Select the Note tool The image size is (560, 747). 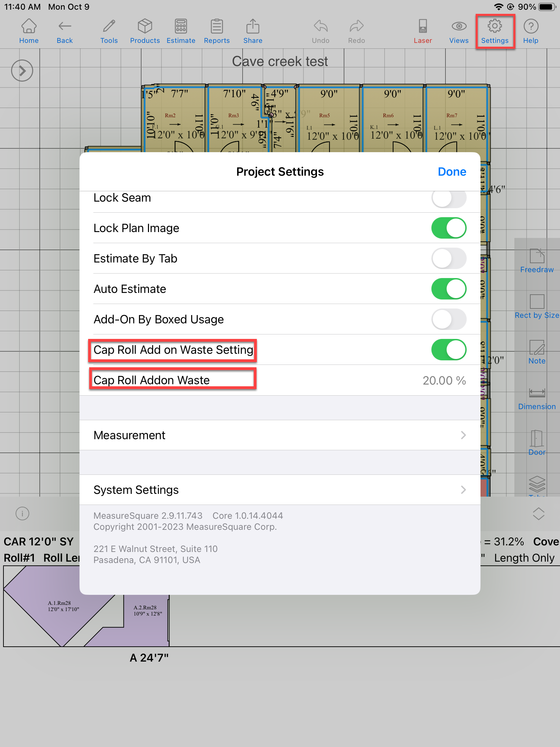pyautogui.click(x=537, y=352)
